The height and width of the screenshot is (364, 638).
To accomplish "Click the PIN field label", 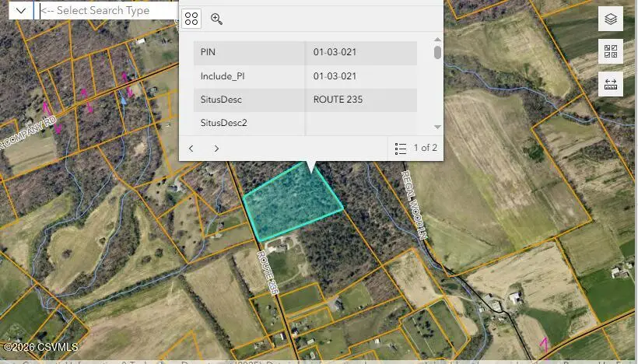I will point(208,52).
